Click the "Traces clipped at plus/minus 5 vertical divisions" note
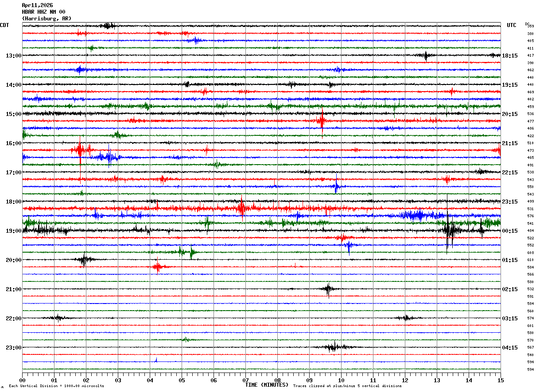Image resolution: width=536 pixels, height=392 pixels. [347, 386]
